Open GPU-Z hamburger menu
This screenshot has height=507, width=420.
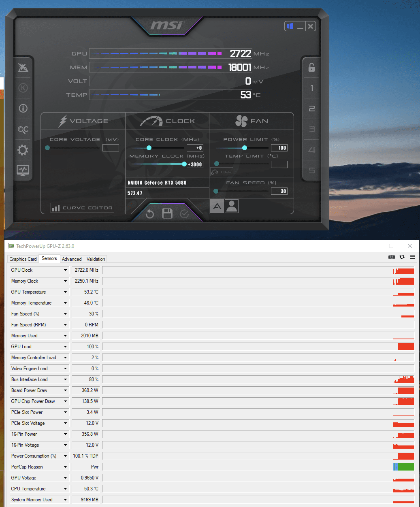pos(412,257)
